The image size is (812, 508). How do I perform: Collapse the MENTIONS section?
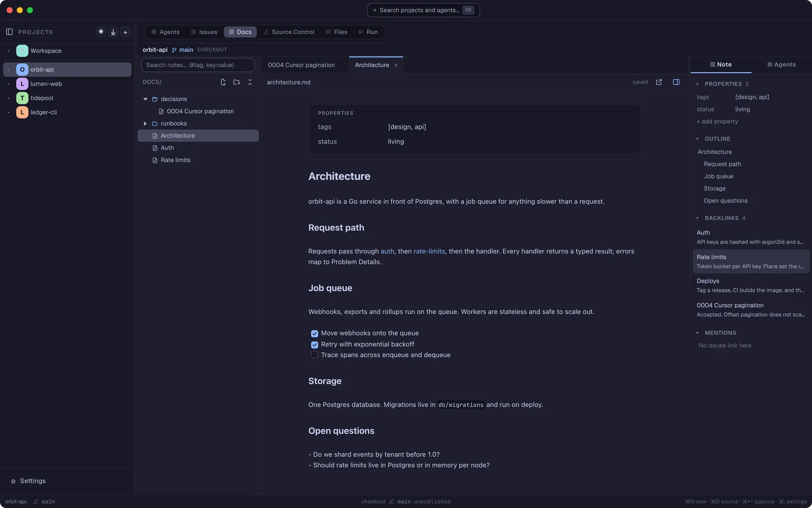697,333
